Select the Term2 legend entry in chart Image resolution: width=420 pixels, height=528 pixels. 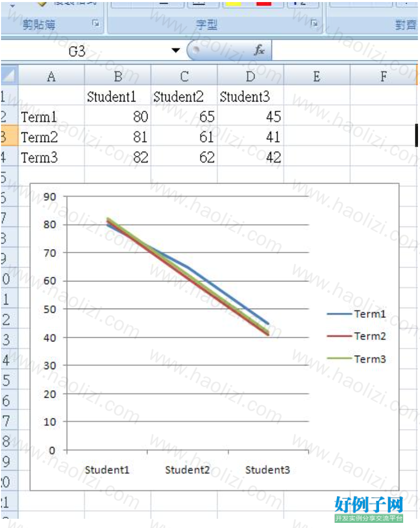point(356,336)
